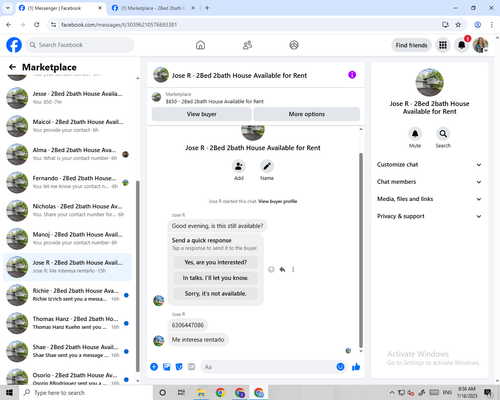Search in conversation using magnifier icon
This screenshot has height=400, width=500.
(443, 134)
